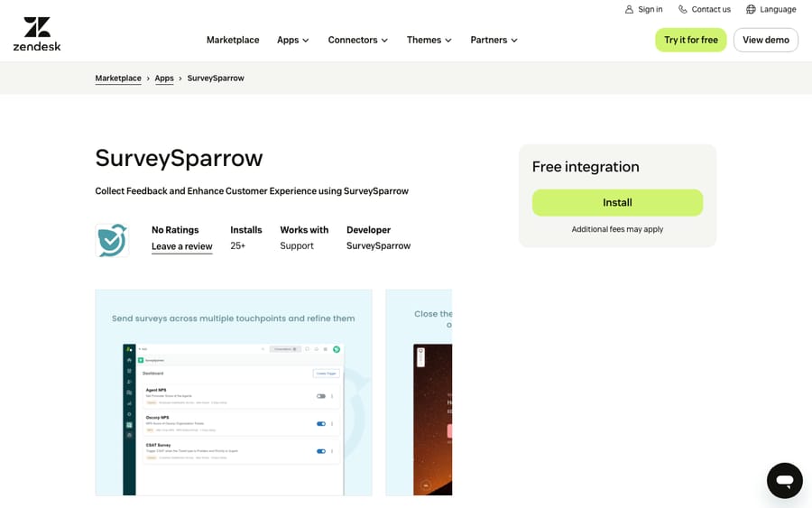Screen dimensions: 812x508
Task: Click the 'Free integration' heading
Action: pyautogui.click(x=586, y=167)
